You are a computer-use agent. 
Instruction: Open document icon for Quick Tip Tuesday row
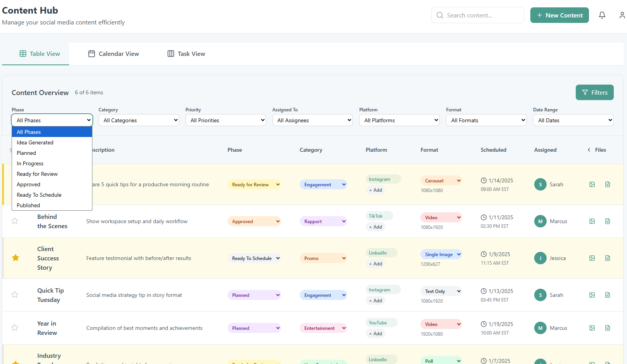[x=608, y=295]
